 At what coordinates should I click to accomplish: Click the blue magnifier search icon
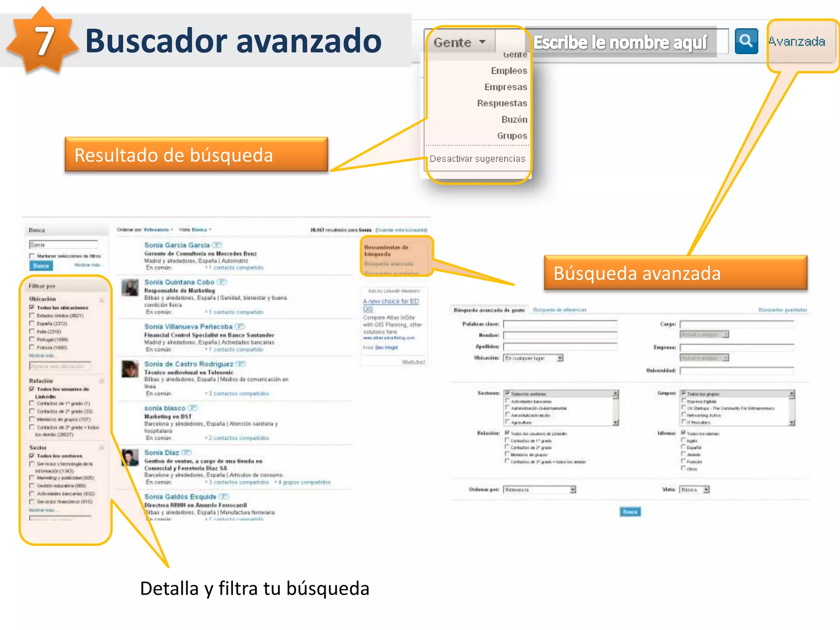746,41
